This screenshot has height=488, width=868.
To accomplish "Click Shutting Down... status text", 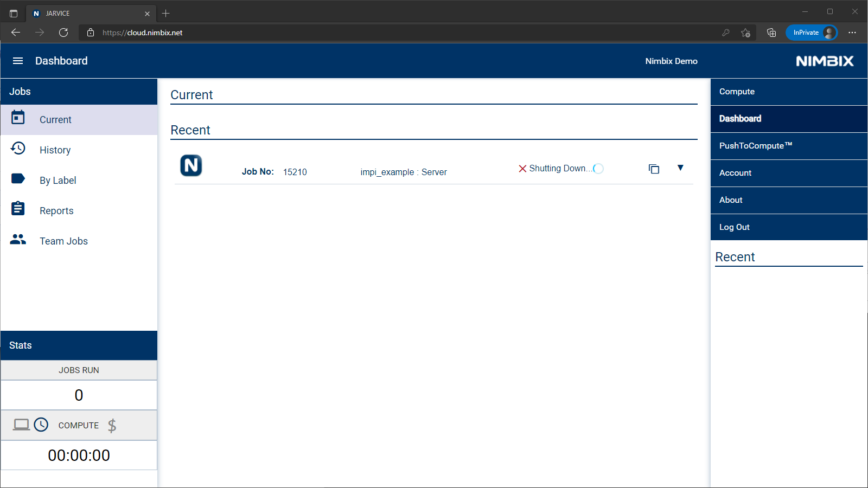I will [561, 169].
